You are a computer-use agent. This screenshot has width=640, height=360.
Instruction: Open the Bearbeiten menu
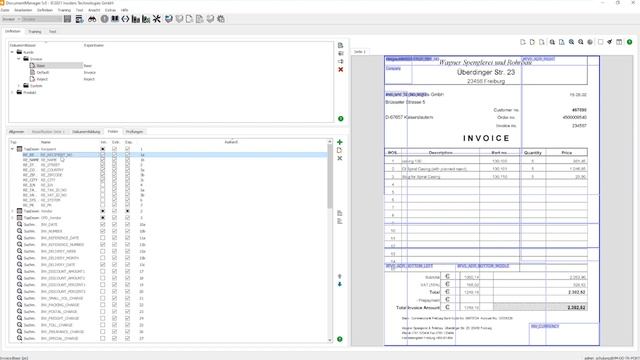pos(23,10)
